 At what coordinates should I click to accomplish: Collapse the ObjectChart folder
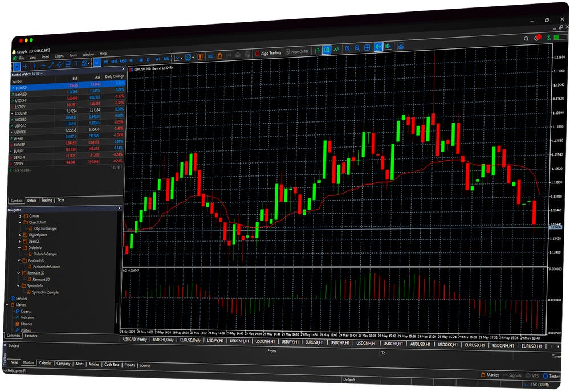tap(20, 222)
